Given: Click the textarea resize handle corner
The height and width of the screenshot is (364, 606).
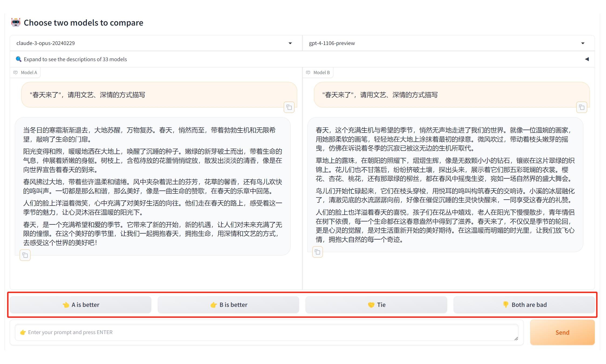Looking at the screenshot, I should point(516,338).
